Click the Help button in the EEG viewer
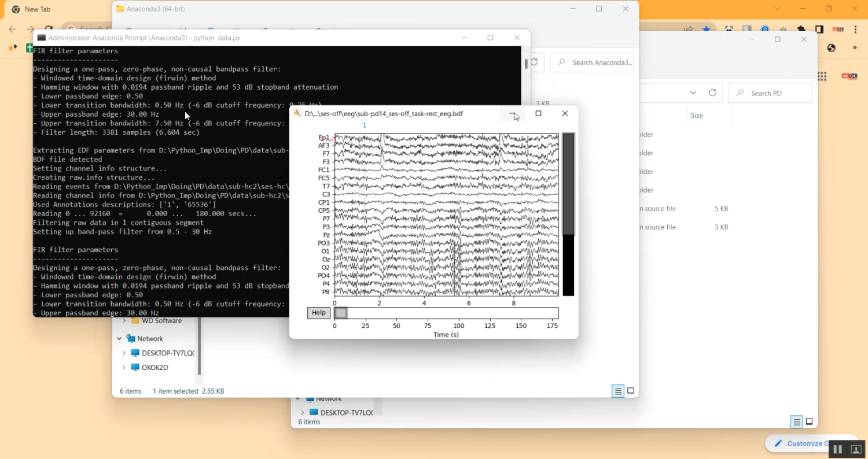Viewport: 868px width, 459px height. (318, 313)
